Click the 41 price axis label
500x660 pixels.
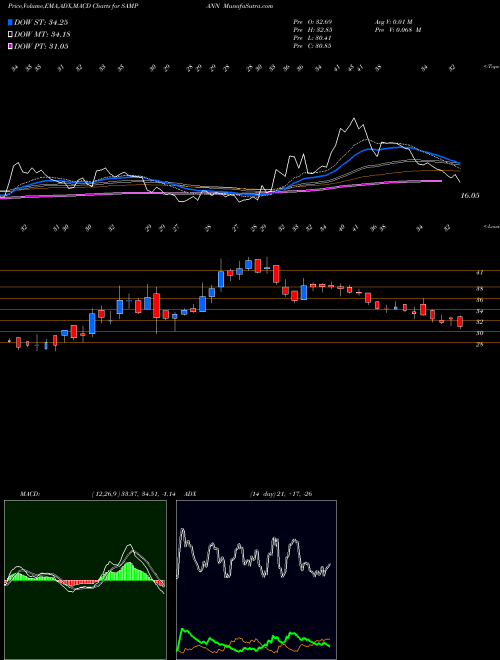[479, 273]
